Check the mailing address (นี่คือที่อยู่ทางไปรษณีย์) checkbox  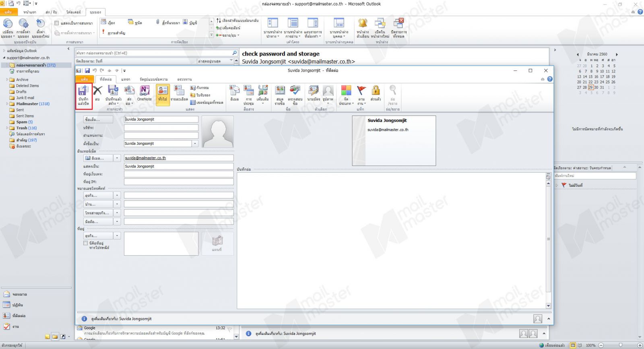pyautogui.click(x=85, y=243)
